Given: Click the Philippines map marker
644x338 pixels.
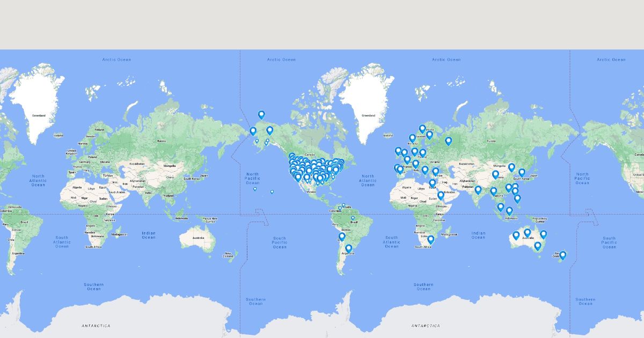Looking at the screenshot, I should click(517, 199).
